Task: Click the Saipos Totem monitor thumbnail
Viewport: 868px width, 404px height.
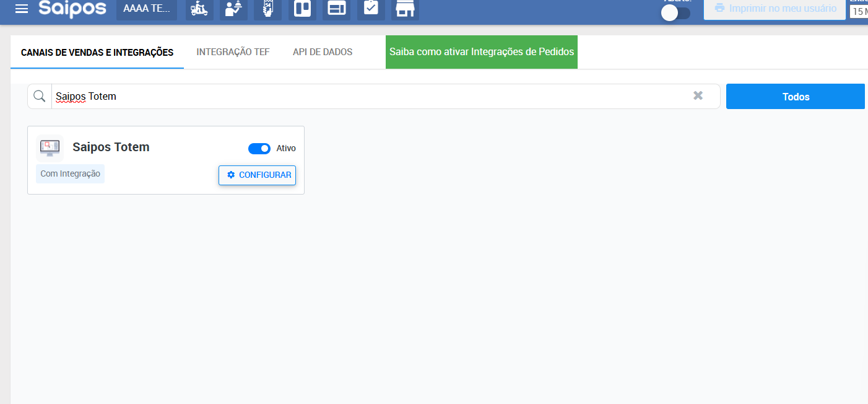Action: (50, 148)
